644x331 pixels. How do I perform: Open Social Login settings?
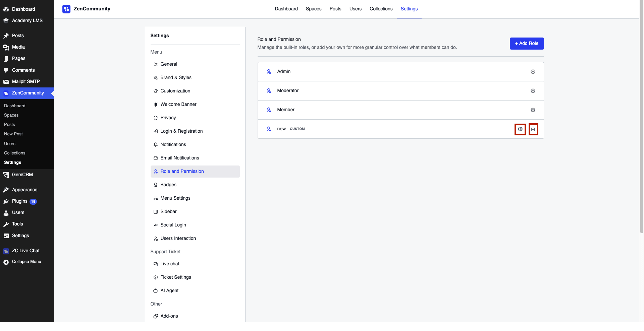pos(195,225)
